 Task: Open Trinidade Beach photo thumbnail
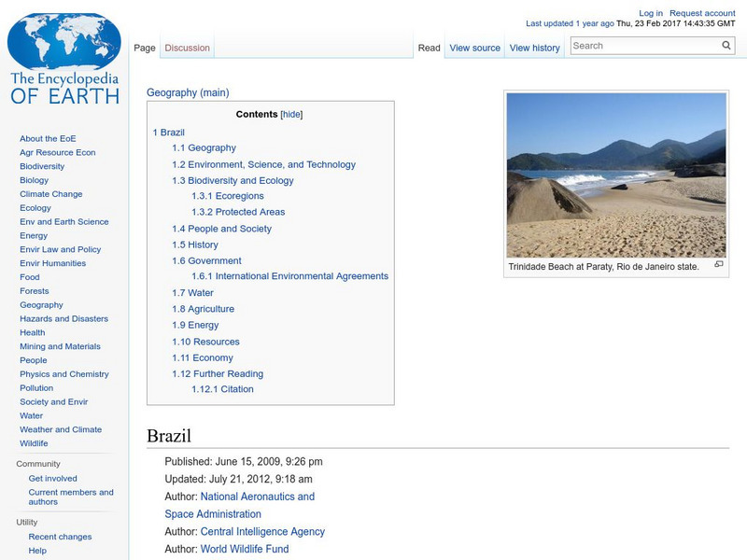tap(616, 175)
